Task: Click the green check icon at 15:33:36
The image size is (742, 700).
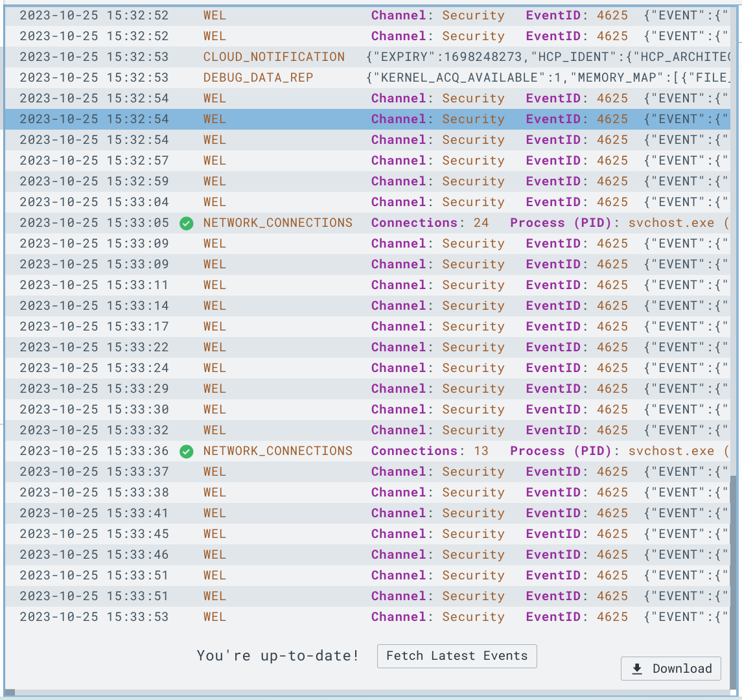Action: click(187, 452)
